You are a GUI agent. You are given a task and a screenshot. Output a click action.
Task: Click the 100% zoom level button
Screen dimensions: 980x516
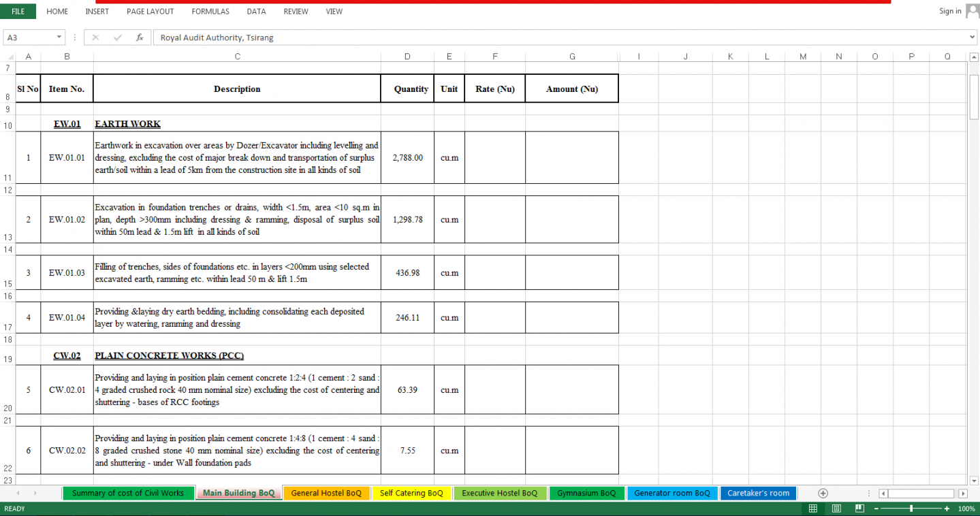(966, 509)
